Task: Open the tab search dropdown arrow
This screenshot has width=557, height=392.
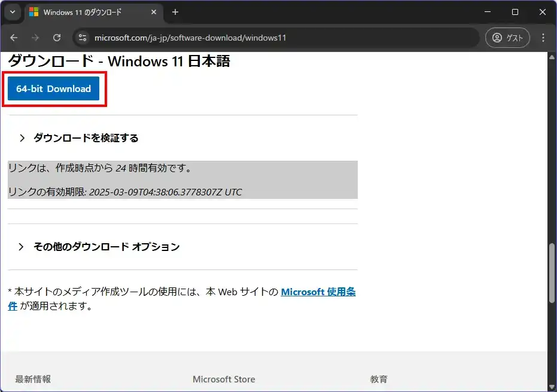Action: click(x=12, y=12)
